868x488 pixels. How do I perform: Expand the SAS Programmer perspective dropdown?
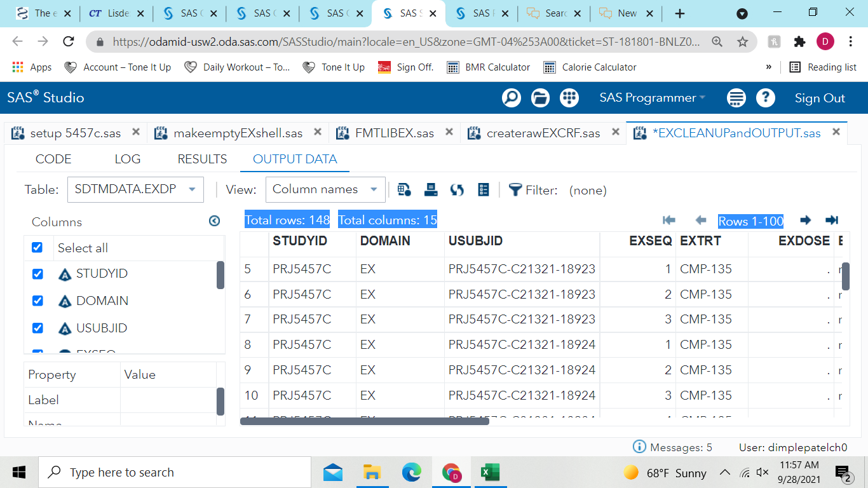click(653, 98)
